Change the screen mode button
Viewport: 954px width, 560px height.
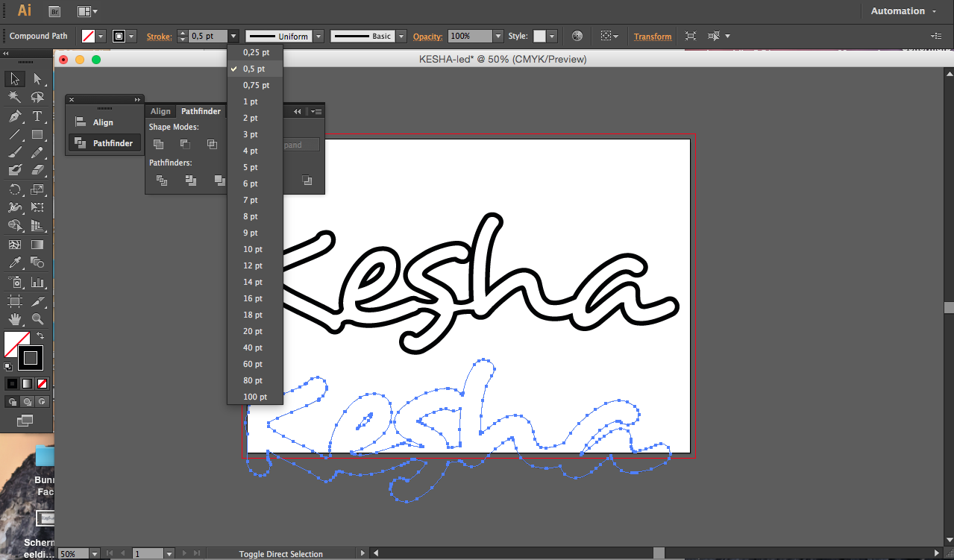(25, 421)
